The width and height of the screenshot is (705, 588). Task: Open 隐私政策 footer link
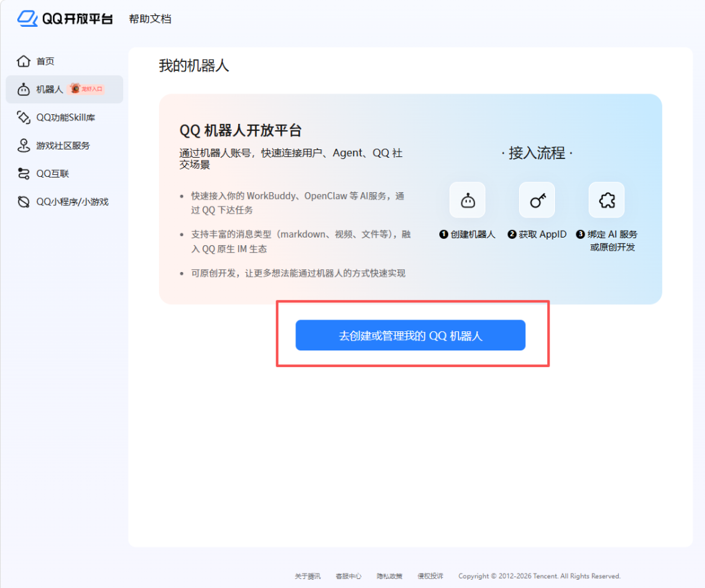[390, 576]
